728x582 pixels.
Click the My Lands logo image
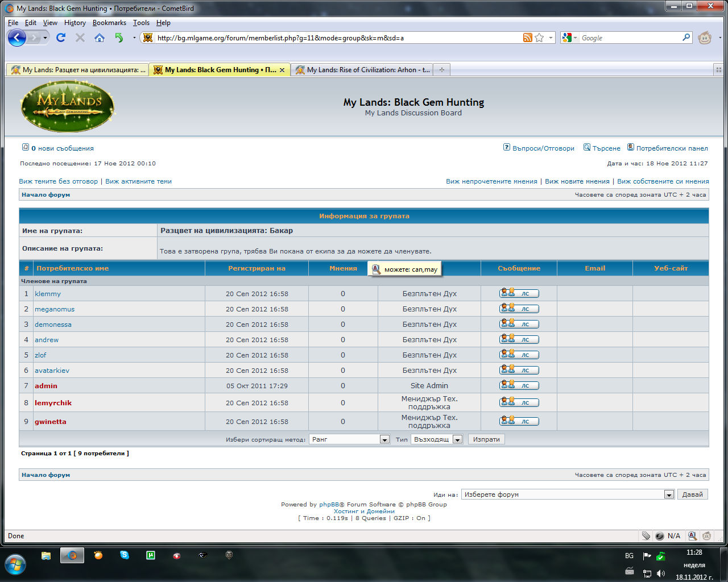[68, 106]
